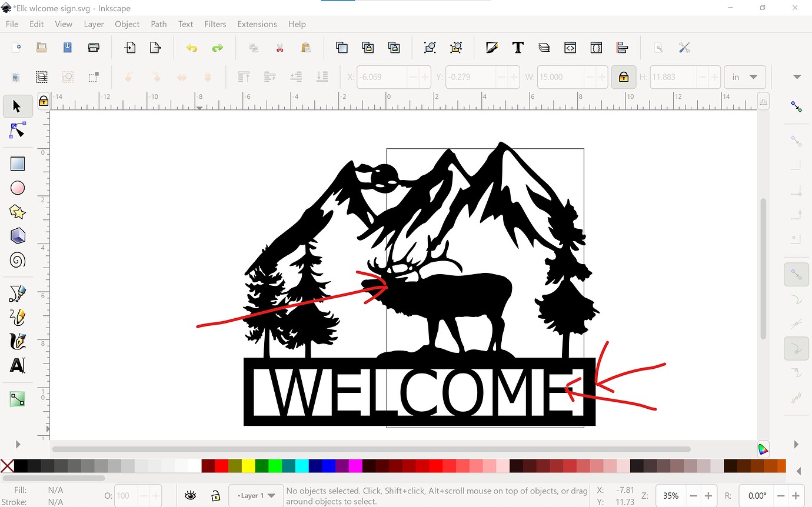
Task: Open the Path menu
Action: (158, 24)
